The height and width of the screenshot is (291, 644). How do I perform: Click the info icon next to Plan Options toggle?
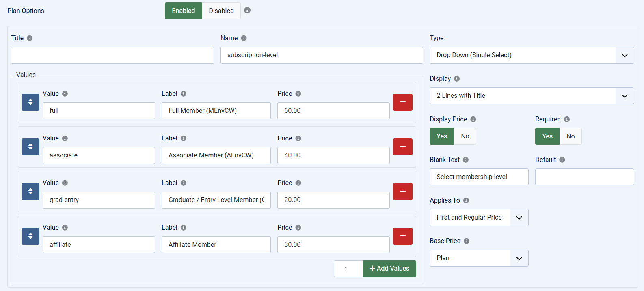click(247, 11)
